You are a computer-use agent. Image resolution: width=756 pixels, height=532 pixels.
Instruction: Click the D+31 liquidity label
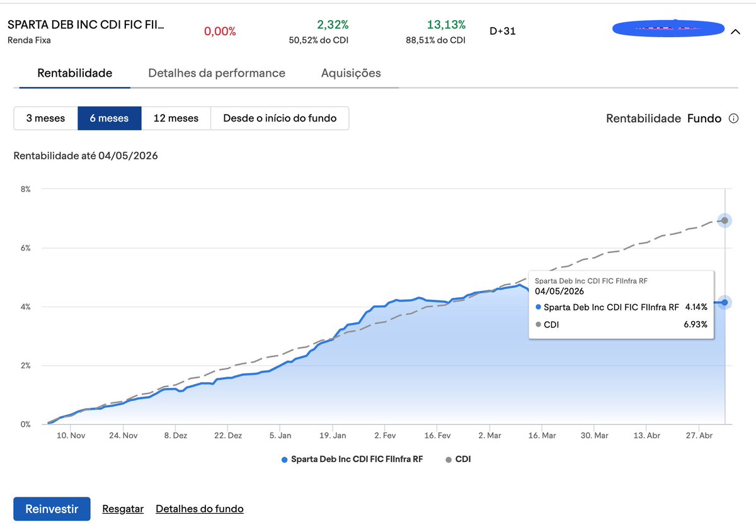pyautogui.click(x=502, y=31)
